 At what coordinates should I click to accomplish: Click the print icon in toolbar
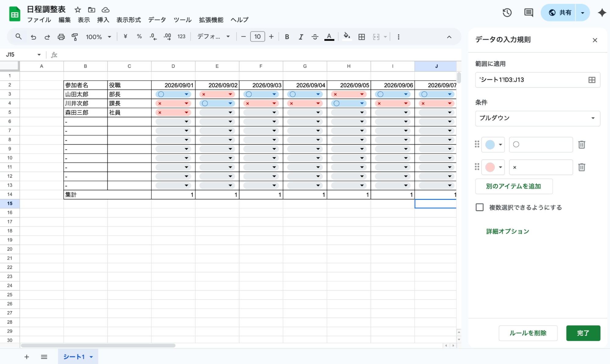[x=61, y=37]
